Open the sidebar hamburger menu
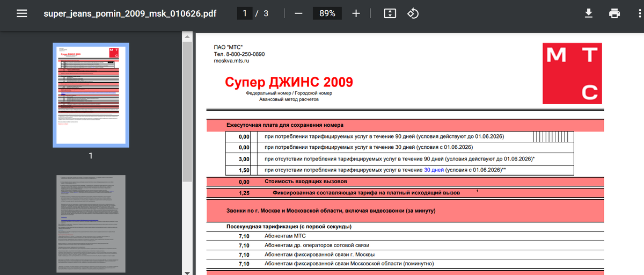This screenshot has height=275, width=644. [x=21, y=13]
